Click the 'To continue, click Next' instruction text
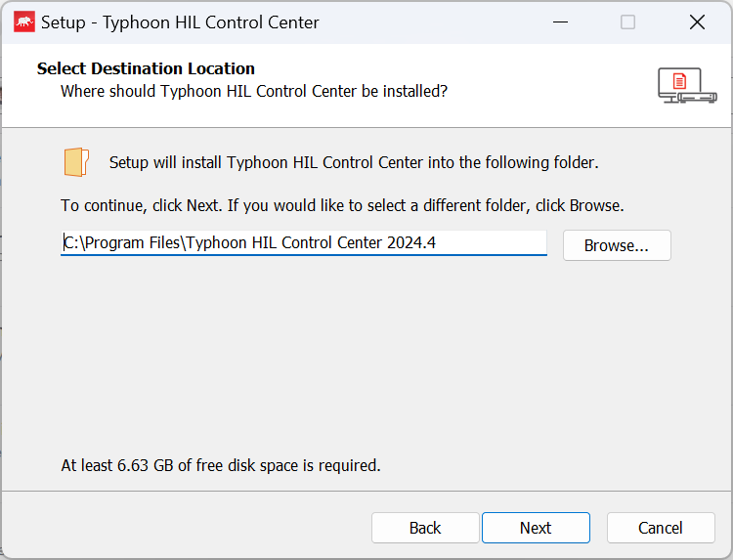733x560 pixels. click(x=342, y=206)
